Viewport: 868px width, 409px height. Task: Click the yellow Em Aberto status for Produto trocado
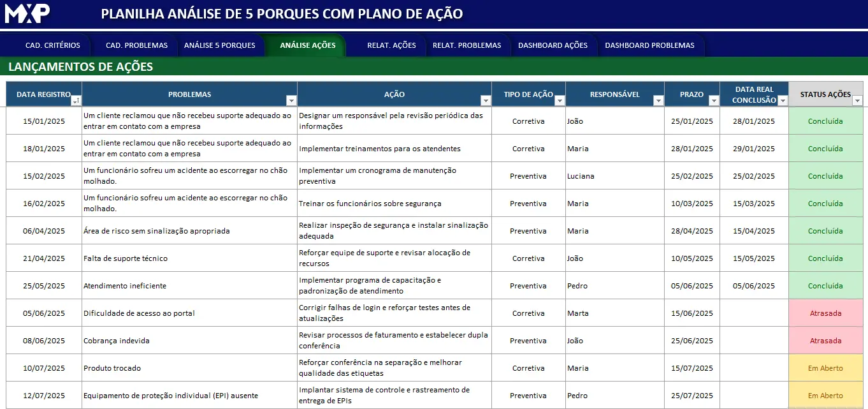825,368
